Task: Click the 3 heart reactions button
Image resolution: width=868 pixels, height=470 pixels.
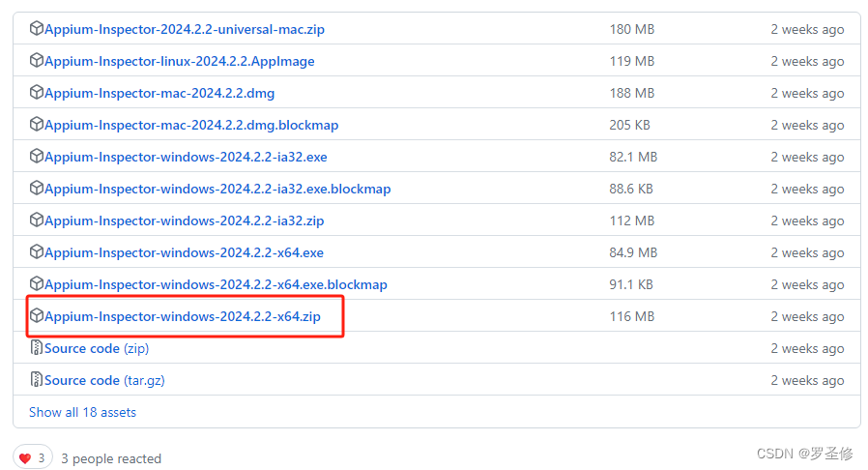Action: coord(33,457)
